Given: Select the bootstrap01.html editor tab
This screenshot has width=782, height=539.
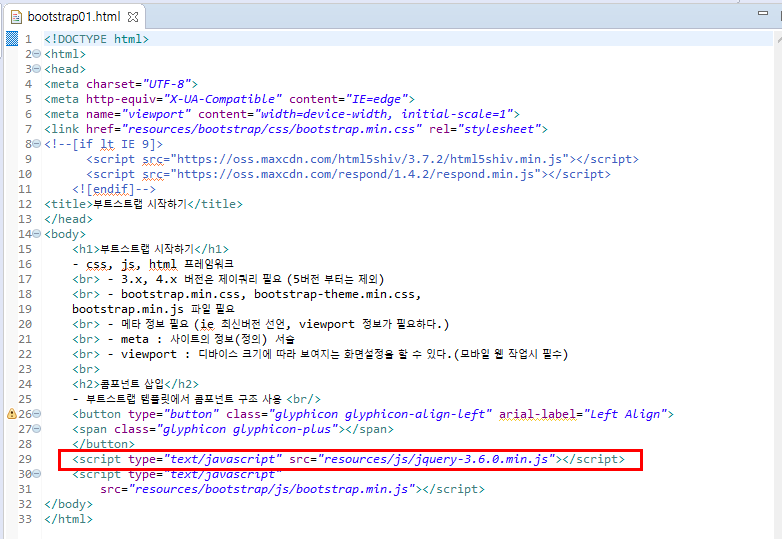Looking at the screenshot, I should coord(74,16).
